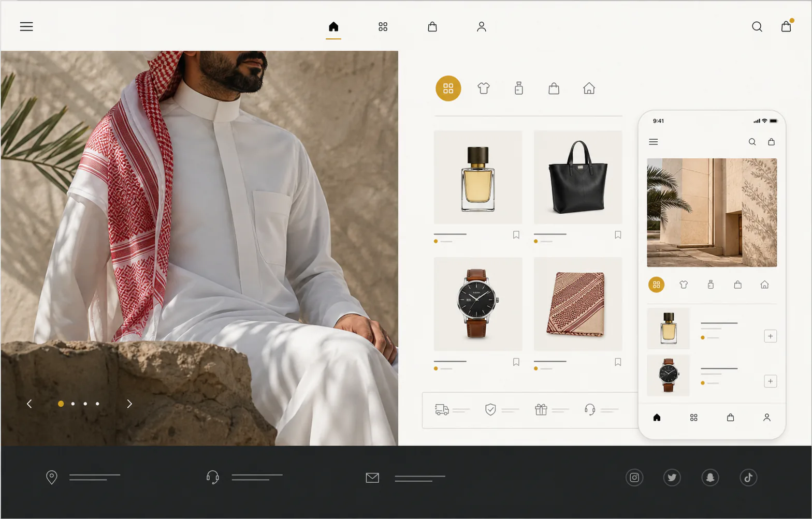The image size is (812, 519).
Task: Go to the Home tab in top navigation
Action: coord(334,26)
